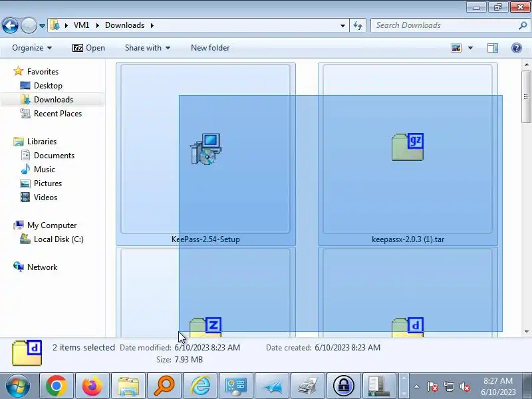
Task: Select the KeePass-2.54-Setup installer icon
Action: coord(205,148)
